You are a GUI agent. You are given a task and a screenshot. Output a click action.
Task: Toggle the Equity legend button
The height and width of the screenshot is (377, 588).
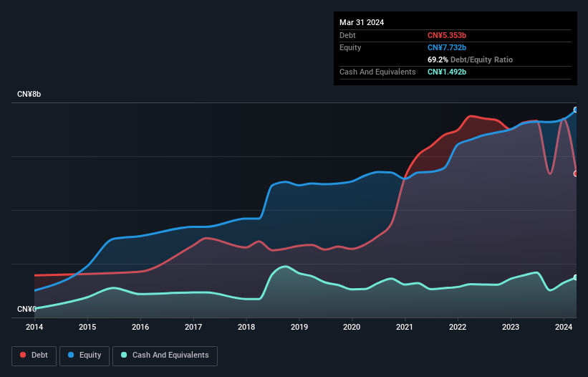[85, 355]
